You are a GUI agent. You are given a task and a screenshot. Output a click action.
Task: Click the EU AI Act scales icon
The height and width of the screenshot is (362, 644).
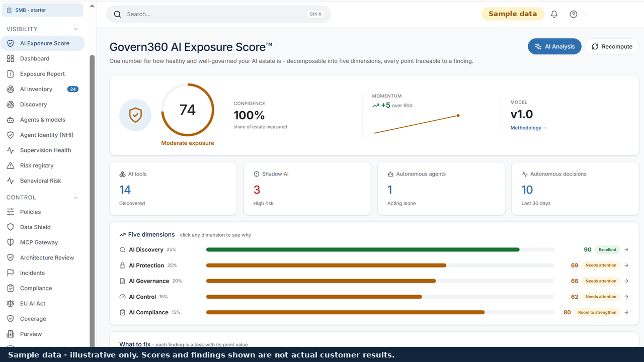[x=10, y=304]
